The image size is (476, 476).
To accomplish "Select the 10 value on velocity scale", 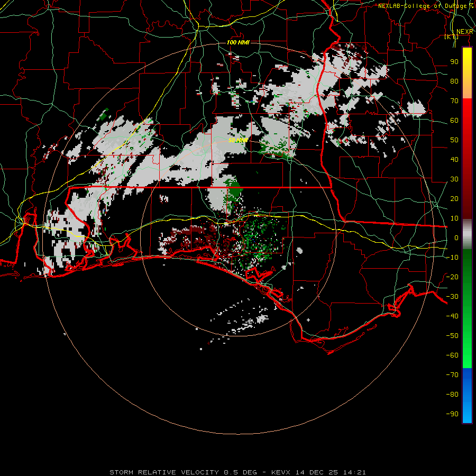I will point(454,218).
